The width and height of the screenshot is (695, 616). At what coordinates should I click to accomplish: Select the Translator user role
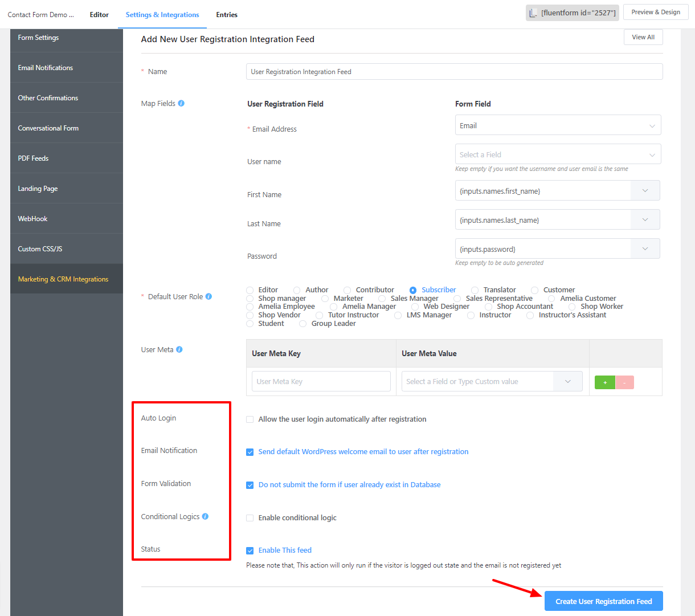click(x=475, y=290)
